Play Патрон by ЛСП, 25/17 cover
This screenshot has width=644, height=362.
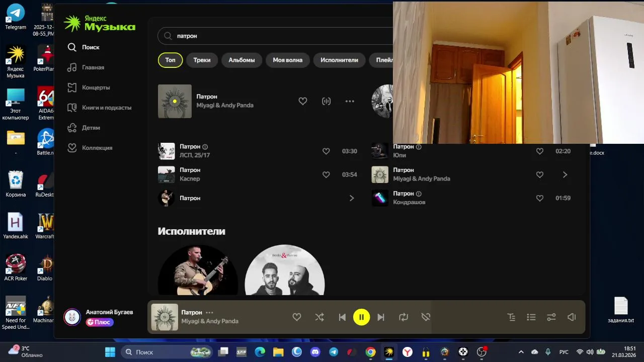point(167,151)
